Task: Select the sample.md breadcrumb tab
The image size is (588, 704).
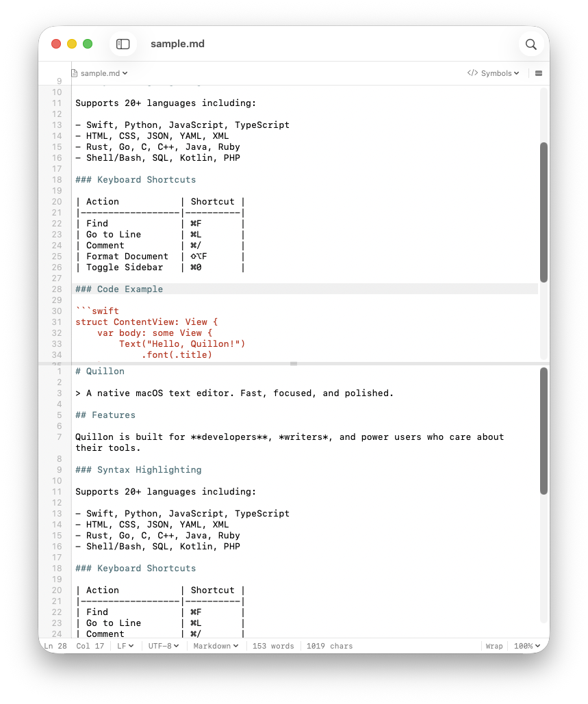Action: point(99,73)
